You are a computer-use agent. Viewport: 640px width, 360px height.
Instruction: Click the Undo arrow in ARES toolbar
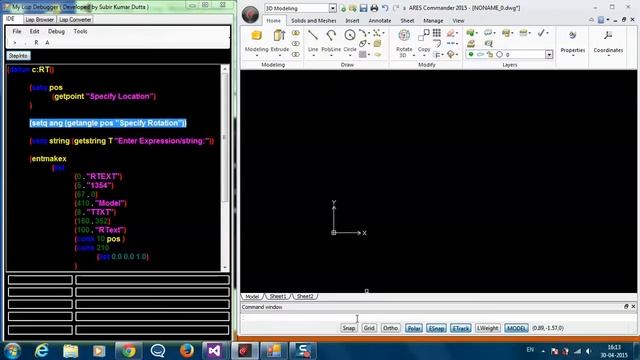(x=384, y=8)
